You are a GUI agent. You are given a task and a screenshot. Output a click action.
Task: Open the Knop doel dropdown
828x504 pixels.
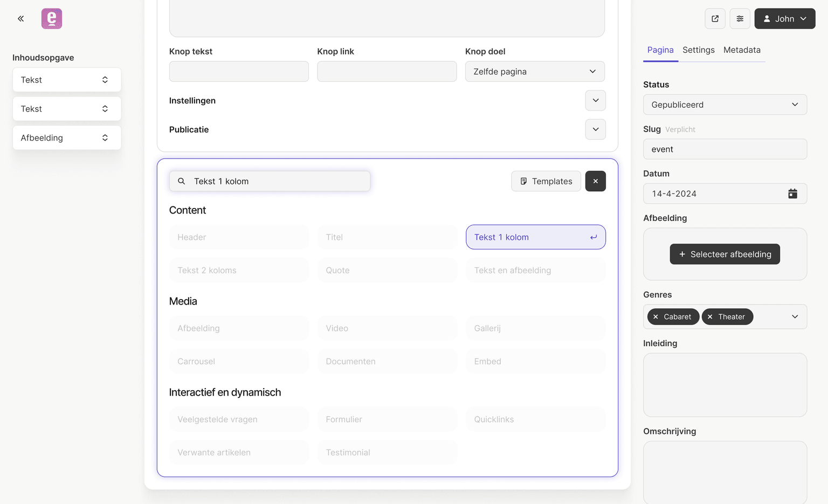coord(534,72)
